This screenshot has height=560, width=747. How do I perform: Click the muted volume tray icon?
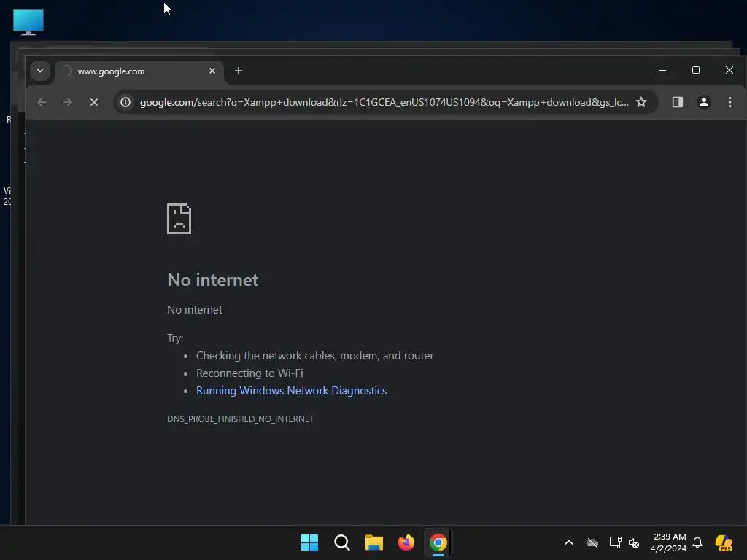point(634,542)
